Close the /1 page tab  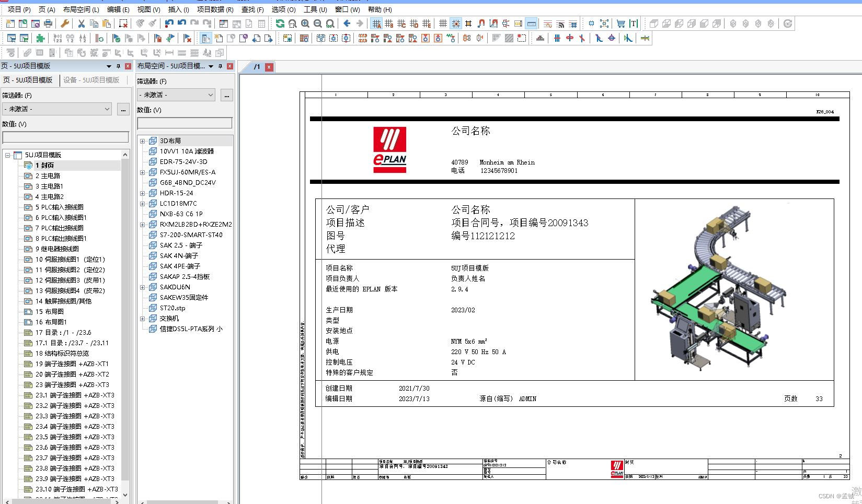(269, 67)
